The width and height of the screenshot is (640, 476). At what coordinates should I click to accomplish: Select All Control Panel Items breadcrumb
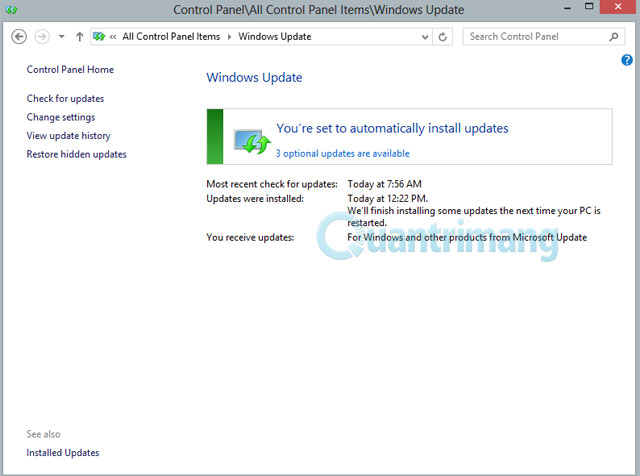tap(171, 37)
